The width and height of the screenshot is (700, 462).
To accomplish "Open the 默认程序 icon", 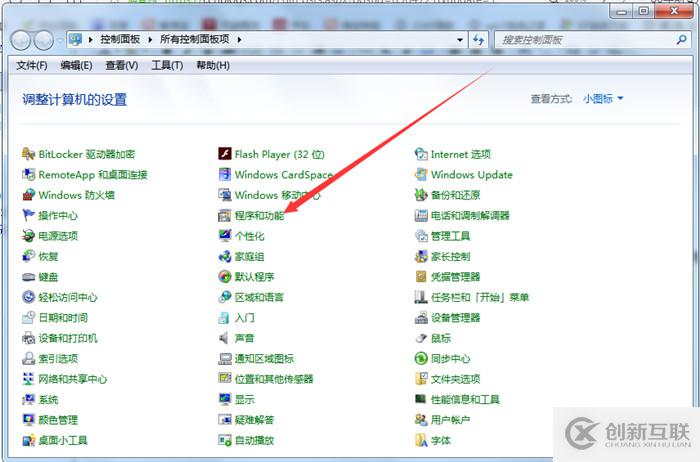I will tap(225, 277).
